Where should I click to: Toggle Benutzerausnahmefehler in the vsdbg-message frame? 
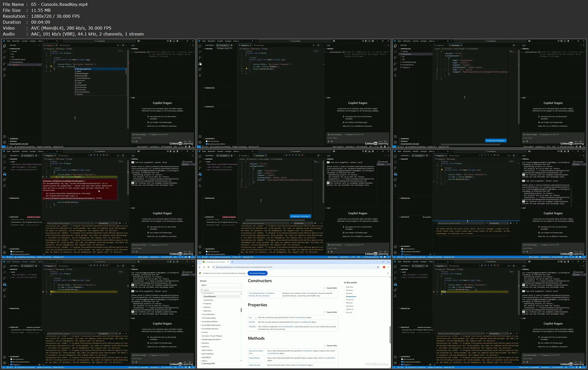coord(402,252)
